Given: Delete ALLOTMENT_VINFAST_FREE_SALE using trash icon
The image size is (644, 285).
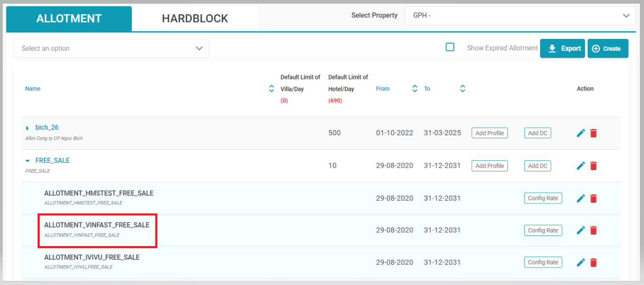Looking at the screenshot, I should point(594,230).
